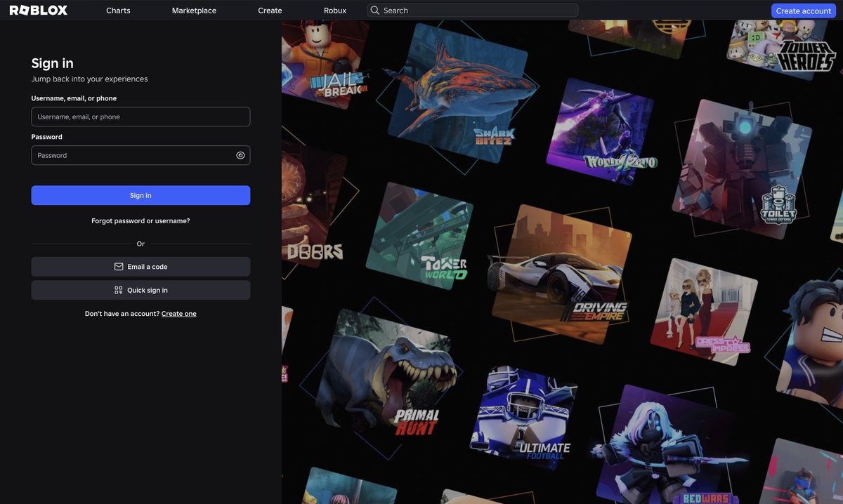This screenshot has width=843, height=504.
Task: Click the Roblox logo
Action: click(x=39, y=10)
